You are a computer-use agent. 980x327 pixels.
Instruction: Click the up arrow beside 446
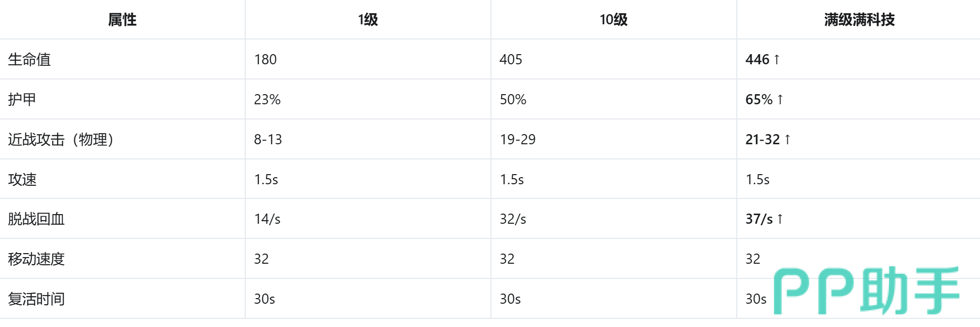tap(777, 59)
